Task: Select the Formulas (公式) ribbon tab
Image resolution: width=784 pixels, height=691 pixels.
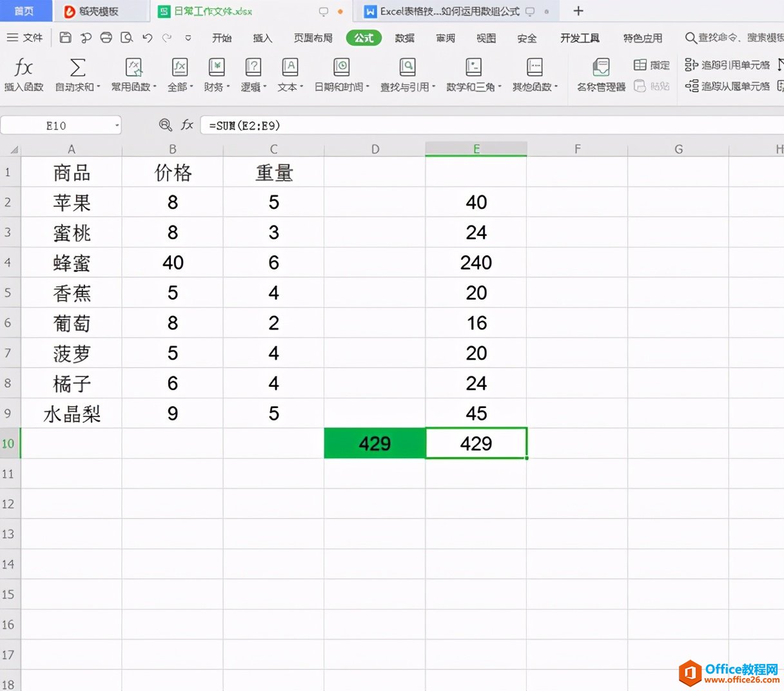Action: point(364,38)
